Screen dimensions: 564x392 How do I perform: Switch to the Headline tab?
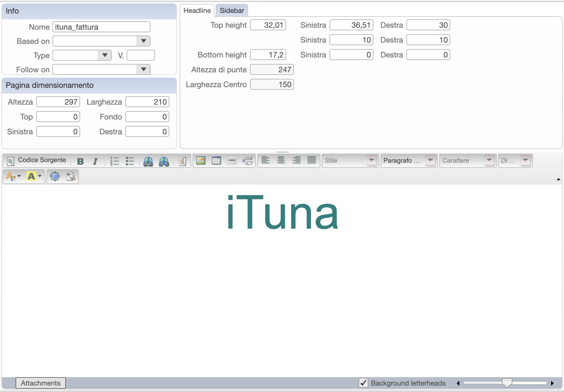[x=197, y=11]
